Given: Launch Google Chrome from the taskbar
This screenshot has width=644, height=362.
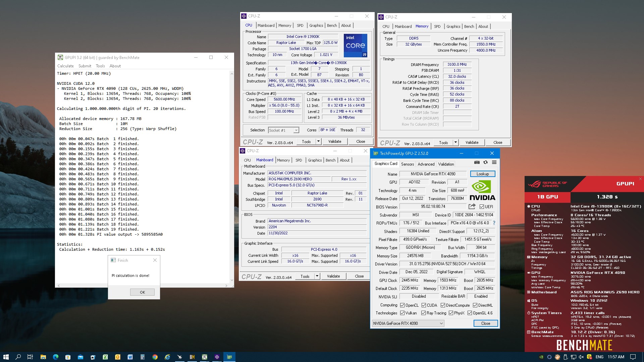Looking at the screenshot, I should coord(155,357).
